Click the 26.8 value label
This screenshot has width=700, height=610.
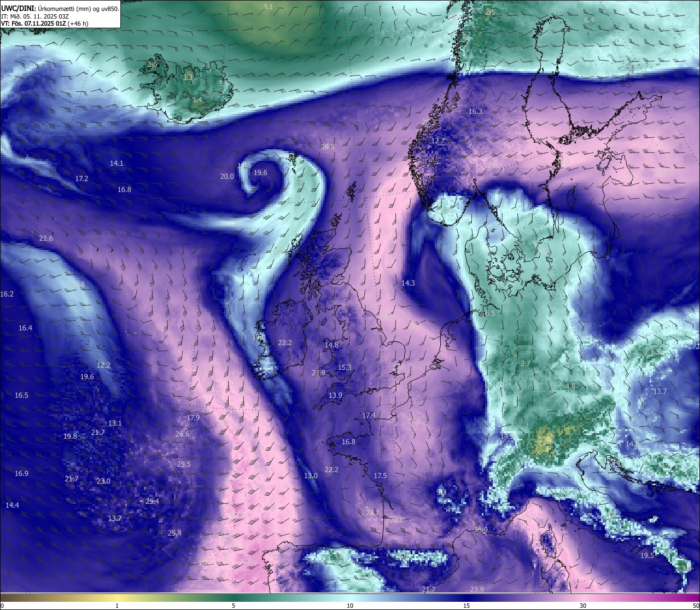[x=328, y=147]
